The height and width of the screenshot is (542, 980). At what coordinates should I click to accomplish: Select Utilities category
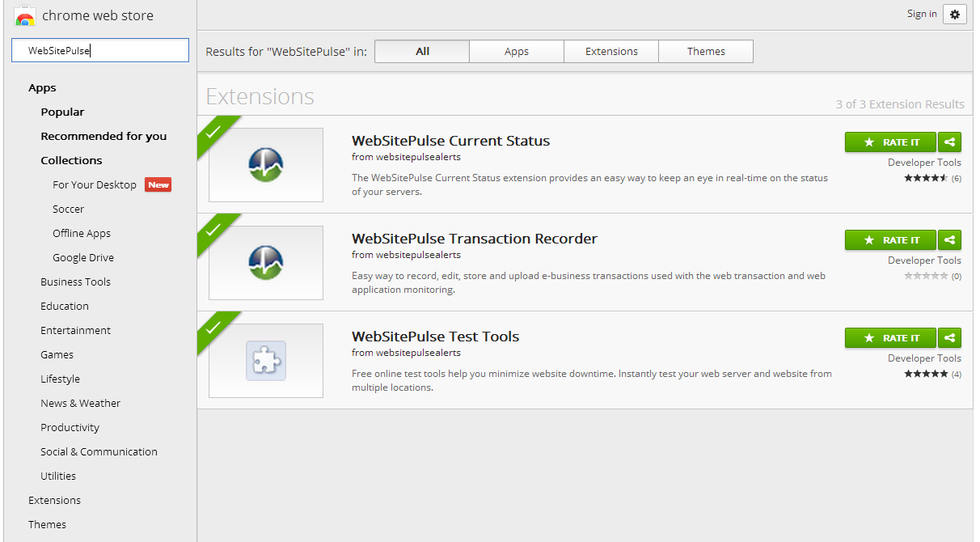tap(58, 476)
